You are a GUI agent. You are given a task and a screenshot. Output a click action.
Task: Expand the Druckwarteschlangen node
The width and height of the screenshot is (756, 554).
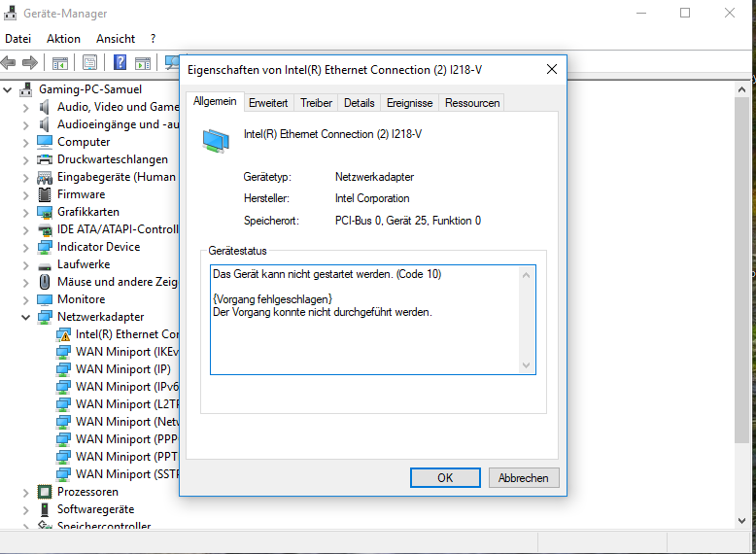(x=26, y=160)
